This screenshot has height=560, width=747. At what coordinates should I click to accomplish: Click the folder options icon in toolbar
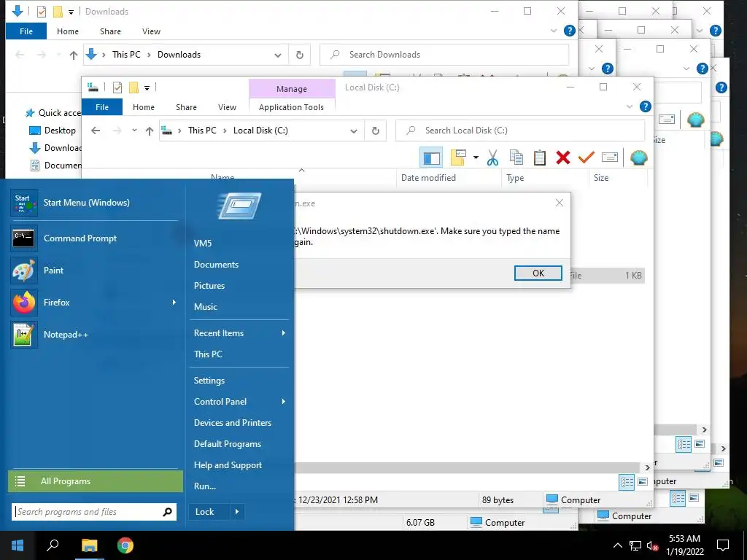tap(458, 157)
